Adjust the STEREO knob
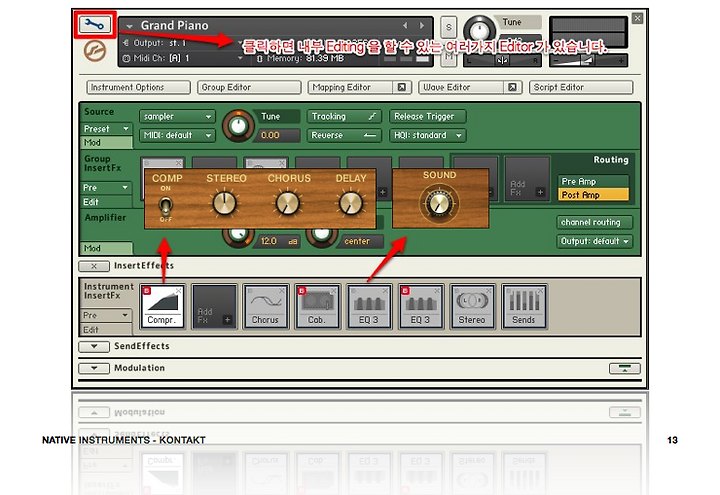Viewport: 720px width, 495px height. click(x=225, y=203)
